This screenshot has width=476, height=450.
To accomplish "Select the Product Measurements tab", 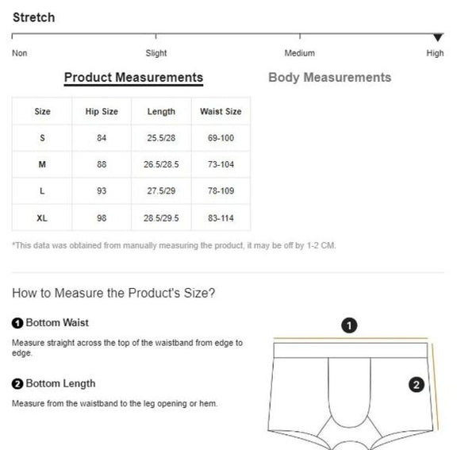I will point(133,78).
